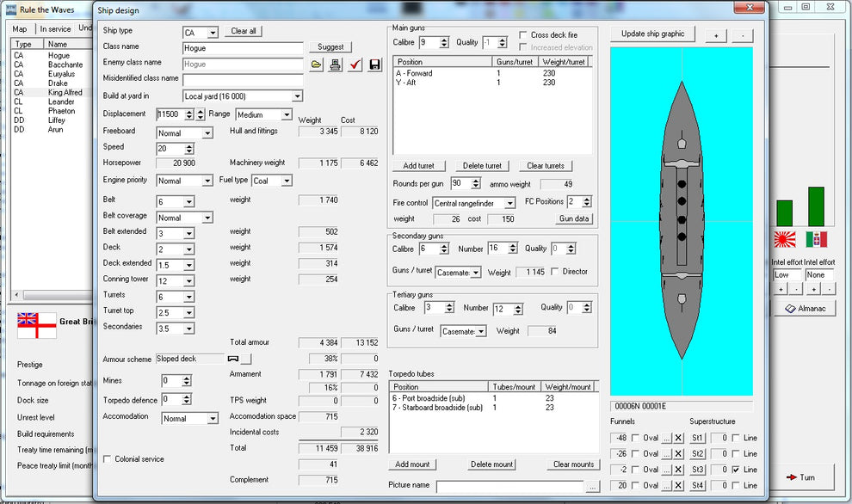Click the red checkmark to validate design
The image size is (852, 504).
(355, 65)
